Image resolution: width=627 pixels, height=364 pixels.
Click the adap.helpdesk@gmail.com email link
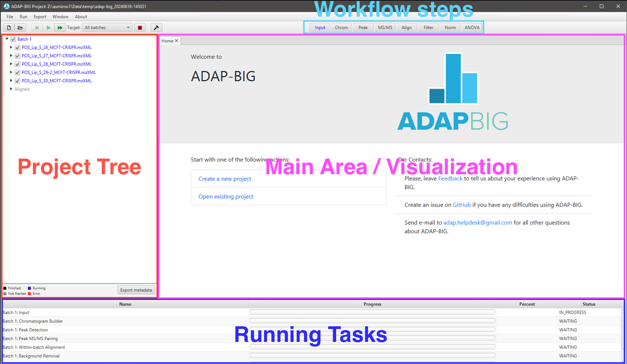478,223
